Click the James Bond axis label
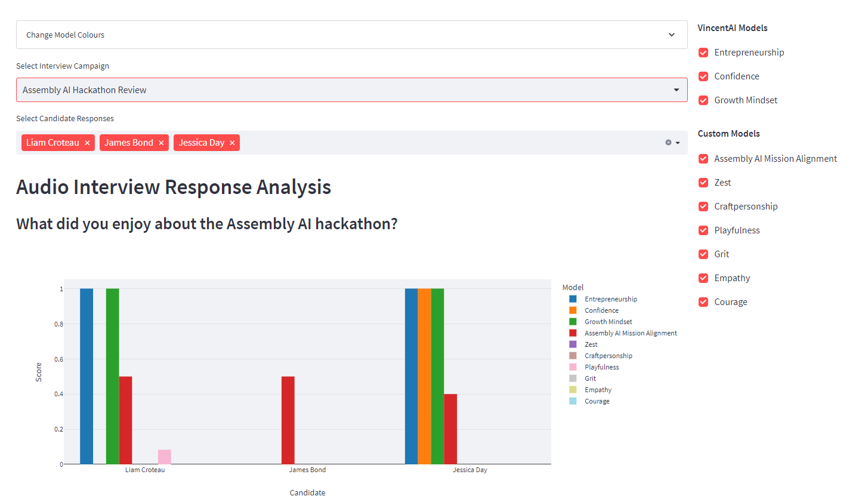Image resolution: width=868 pixels, height=499 pixels. (x=307, y=470)
